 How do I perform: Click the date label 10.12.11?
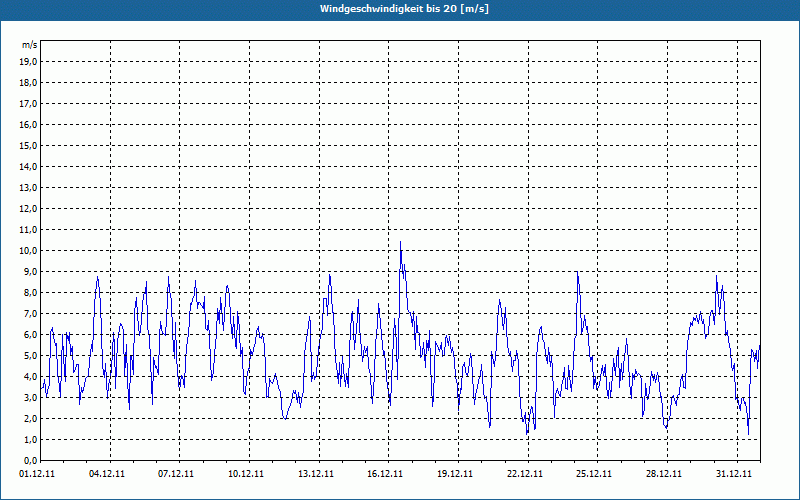(x=246, y=473)
